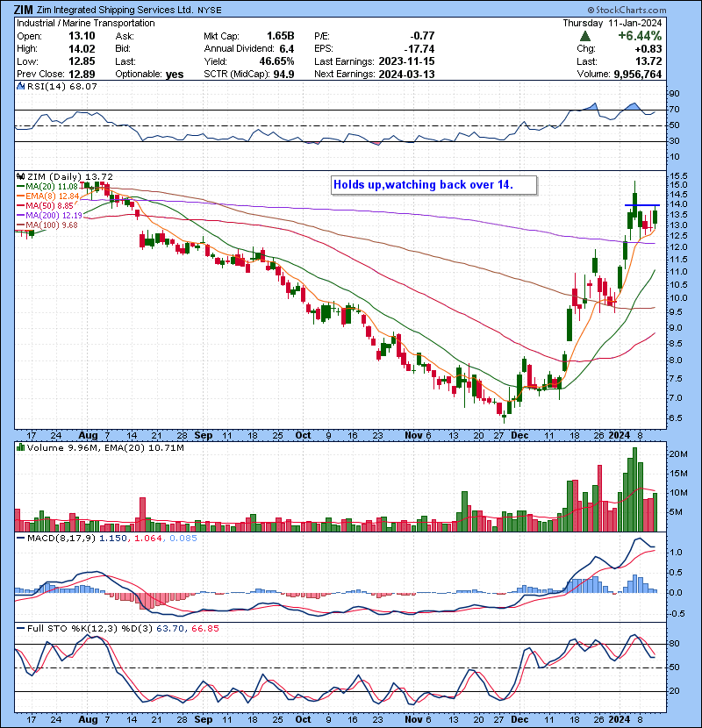Click the 15.5 price axis label
The width and height of the screenshot is (702, 728).
(x=678, y=176)
